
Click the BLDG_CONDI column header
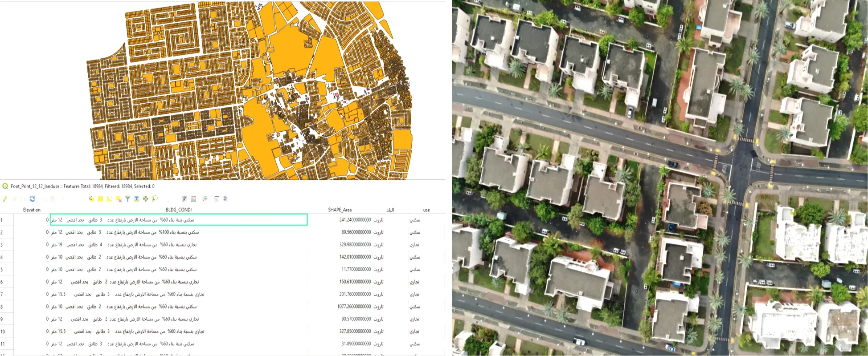(x=179, y=210)
